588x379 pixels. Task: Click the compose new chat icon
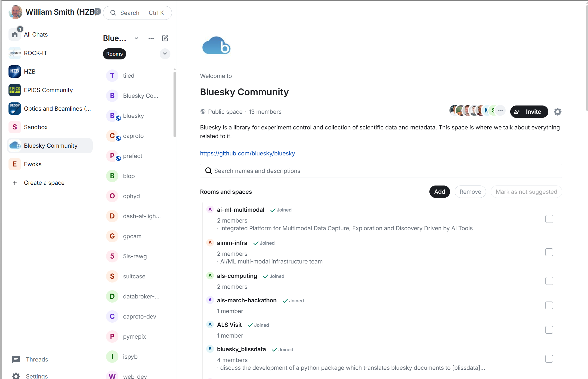click(x=165, y=38)
